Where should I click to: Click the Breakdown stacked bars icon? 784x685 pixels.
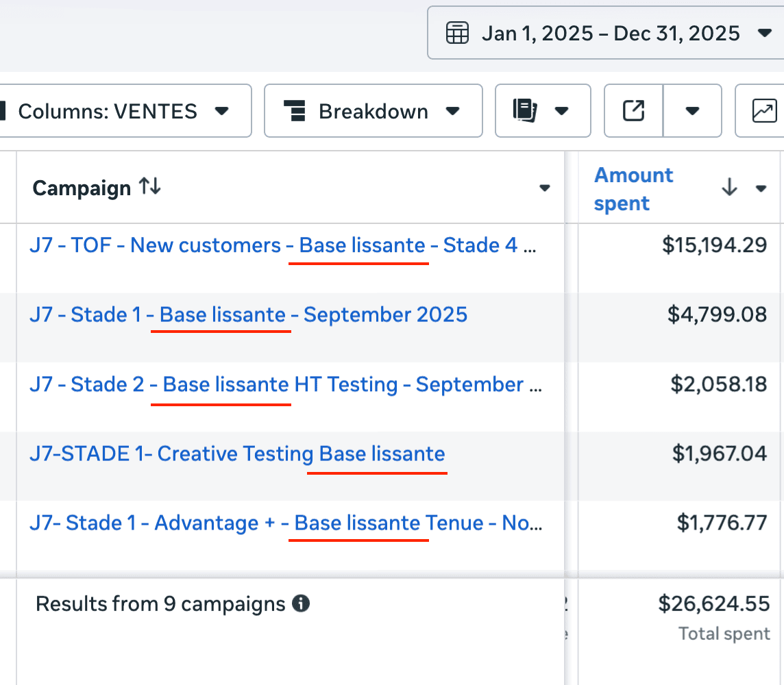tap(295, 111)
